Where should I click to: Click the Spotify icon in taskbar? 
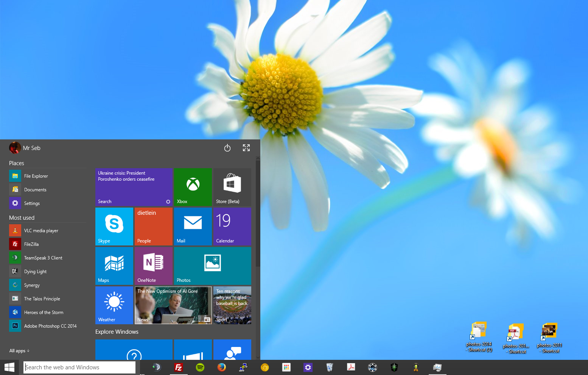200,367
